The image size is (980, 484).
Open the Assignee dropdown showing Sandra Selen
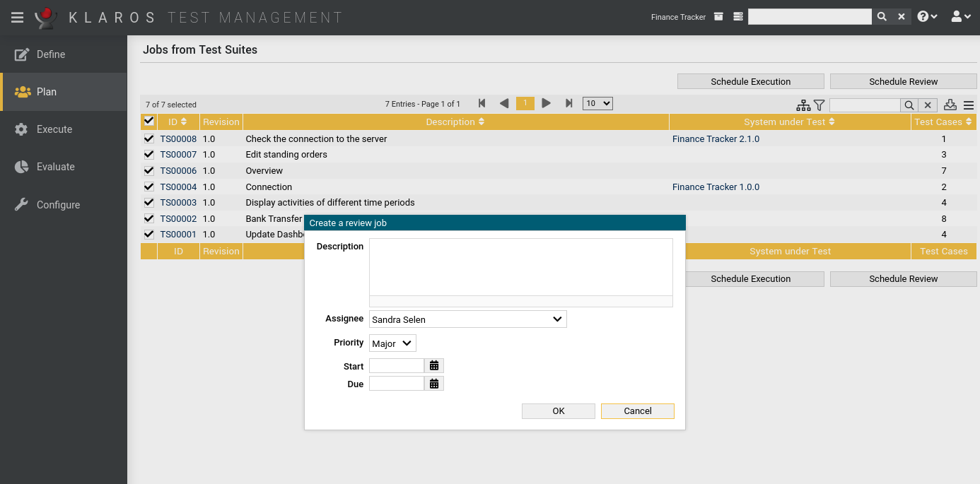467,319
